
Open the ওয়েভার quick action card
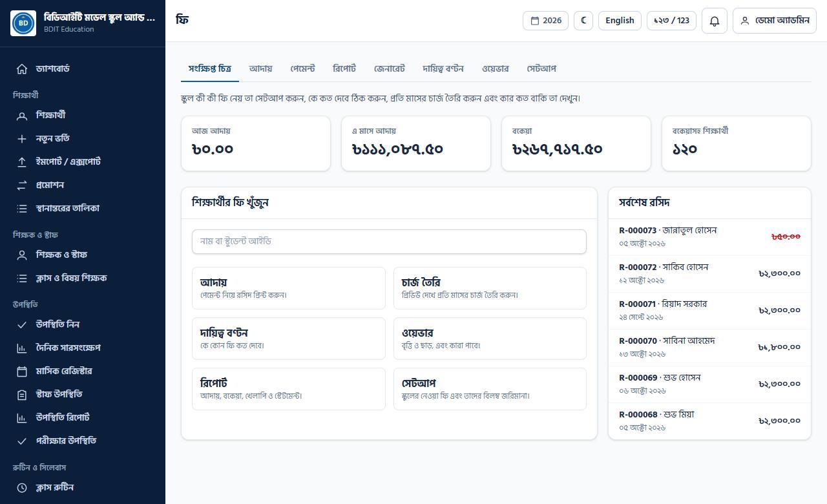pos(490,339)
